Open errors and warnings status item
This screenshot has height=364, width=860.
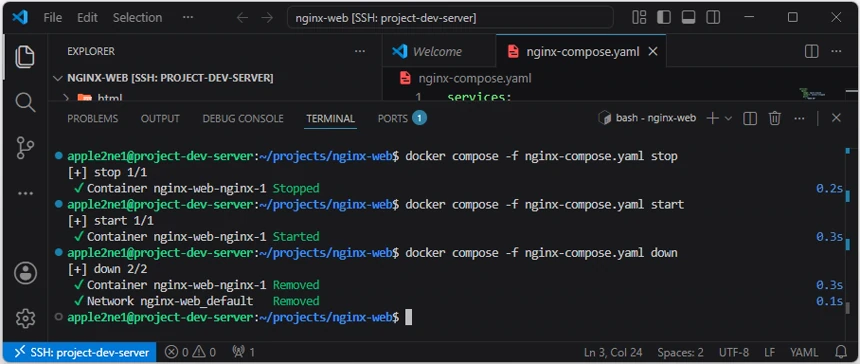[191, 352]
